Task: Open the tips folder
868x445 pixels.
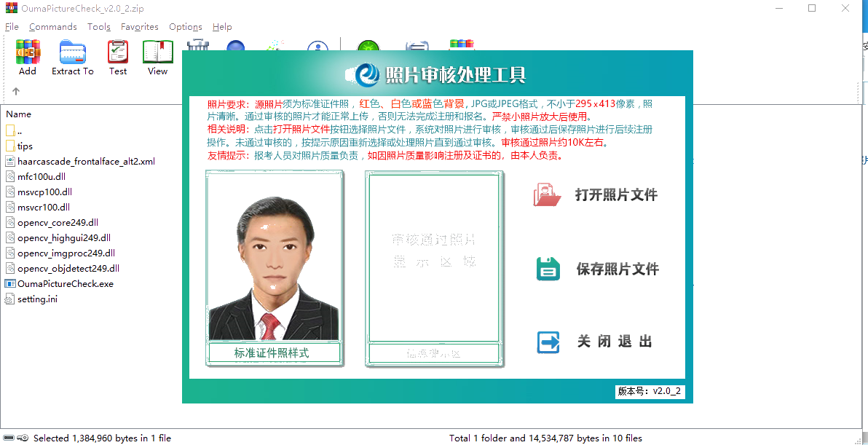Action: point(23,146)
